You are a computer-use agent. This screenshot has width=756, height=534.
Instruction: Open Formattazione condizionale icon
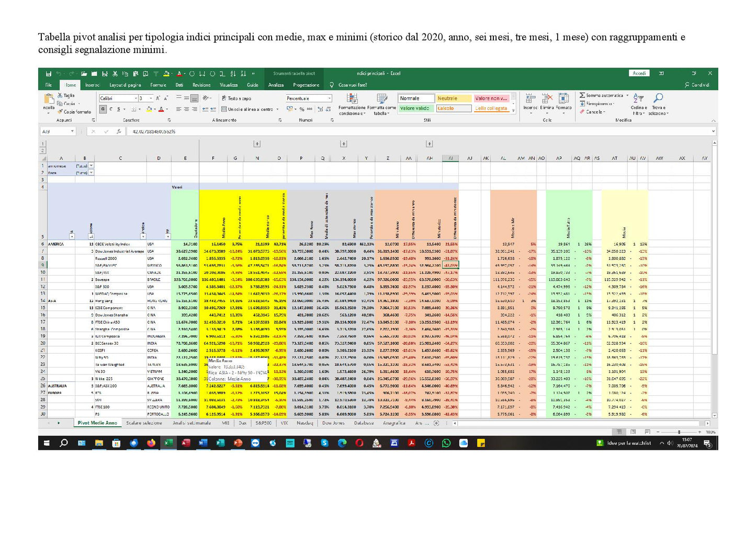[x=353, y=98]
